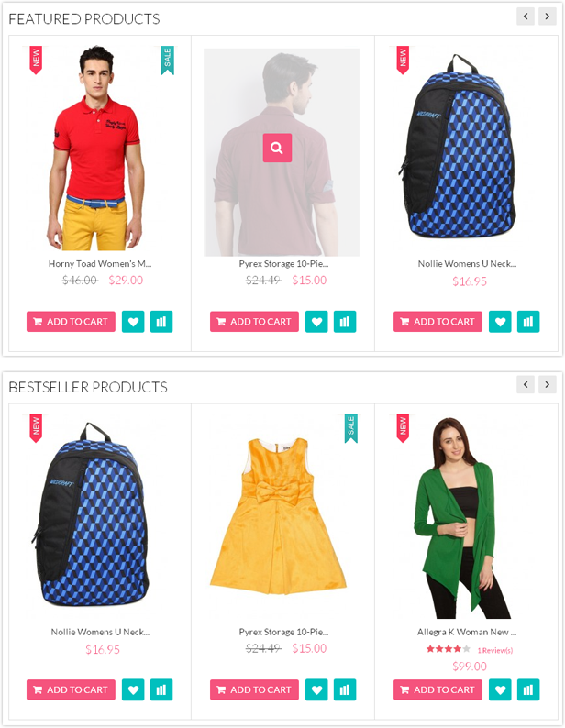Add Allegra K Woman to cart

coord(438,689)
